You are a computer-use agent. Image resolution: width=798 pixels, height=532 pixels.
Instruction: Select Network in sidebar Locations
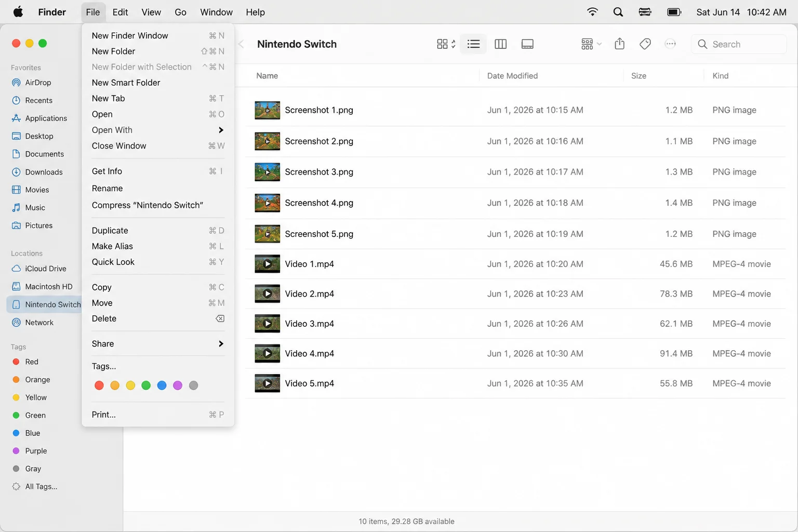32,323
